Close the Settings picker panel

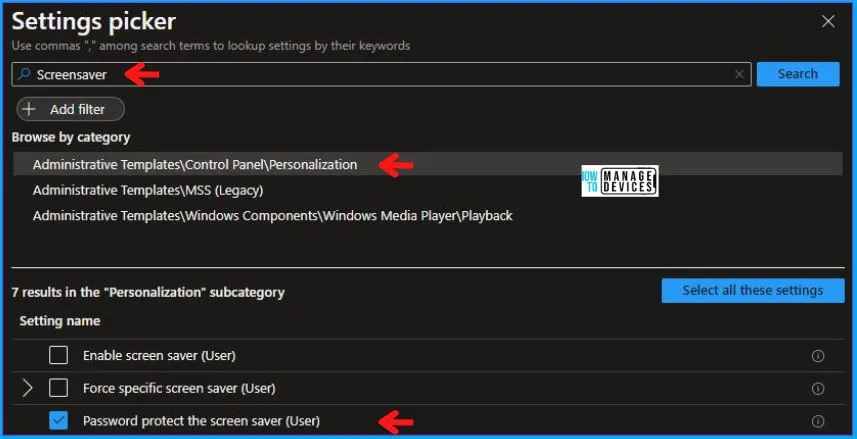click(x=828, y=21)
